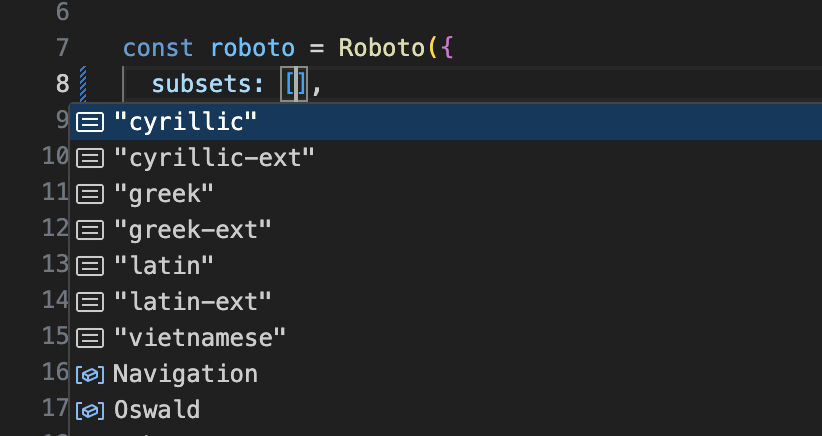822x436 pixels.
Task: Pick the "greek" suggestion
Action: coord(446,194)
